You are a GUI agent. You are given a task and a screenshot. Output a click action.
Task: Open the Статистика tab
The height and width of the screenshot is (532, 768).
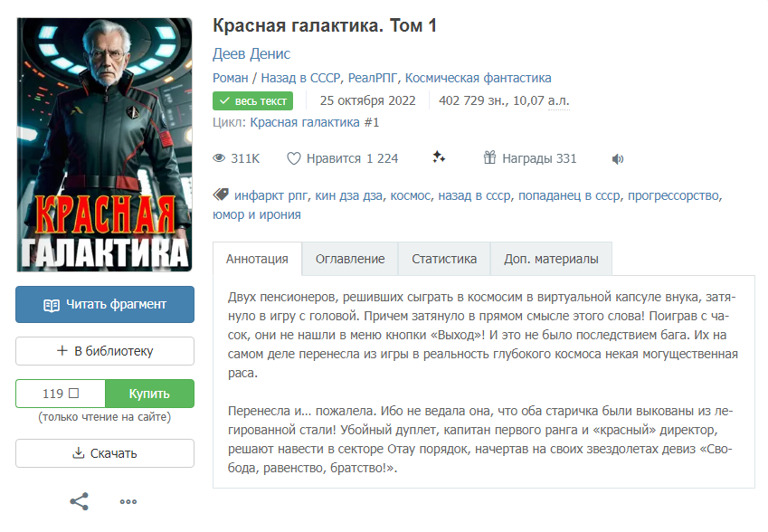pyautogui.click(x=444, y=259)
